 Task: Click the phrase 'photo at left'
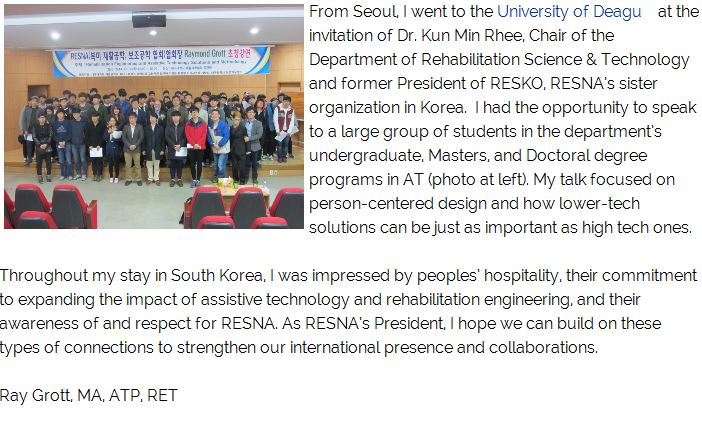[x=479, y=180]
